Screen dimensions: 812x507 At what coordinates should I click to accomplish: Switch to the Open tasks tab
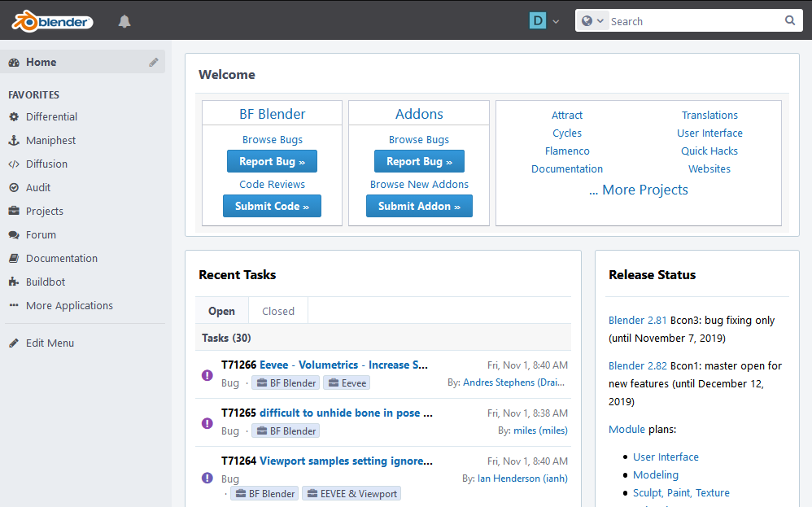[x=221, y=311]
